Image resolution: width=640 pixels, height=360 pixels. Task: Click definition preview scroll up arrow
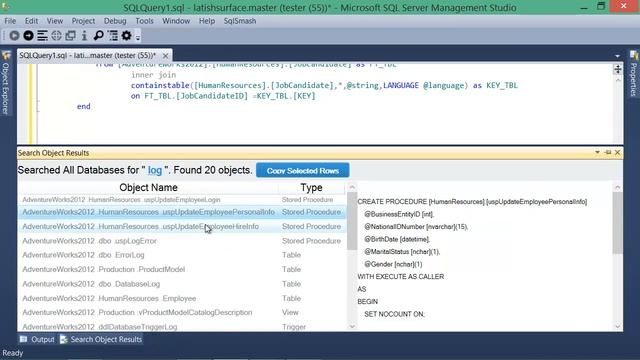618,187
